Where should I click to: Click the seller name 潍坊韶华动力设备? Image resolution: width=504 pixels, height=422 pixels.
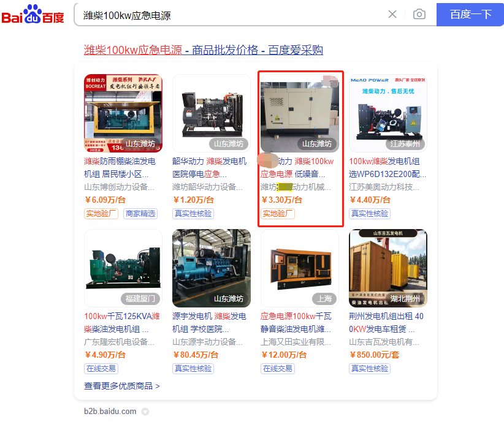click(x=208, y=187)
